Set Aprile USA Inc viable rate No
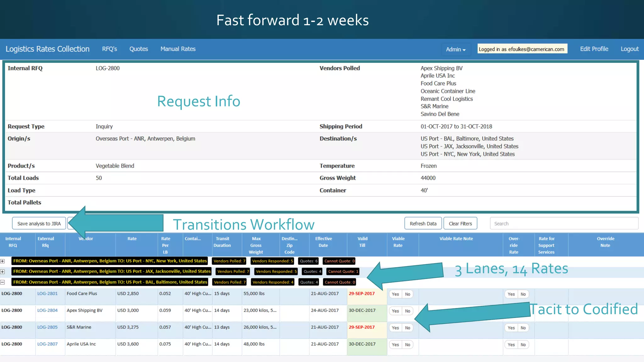Viewport: 644px width, 362px height. point(408,345)
